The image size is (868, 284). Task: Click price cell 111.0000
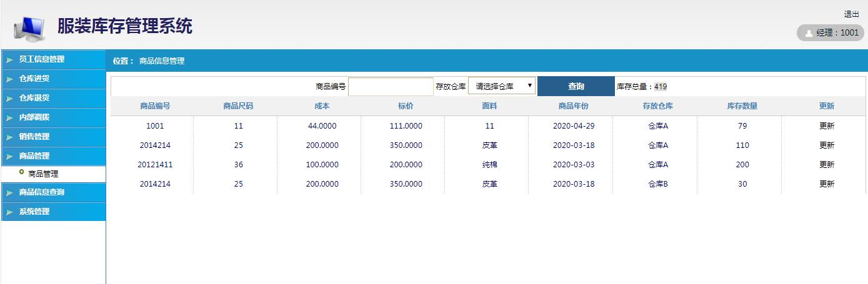tap(406, 126)
